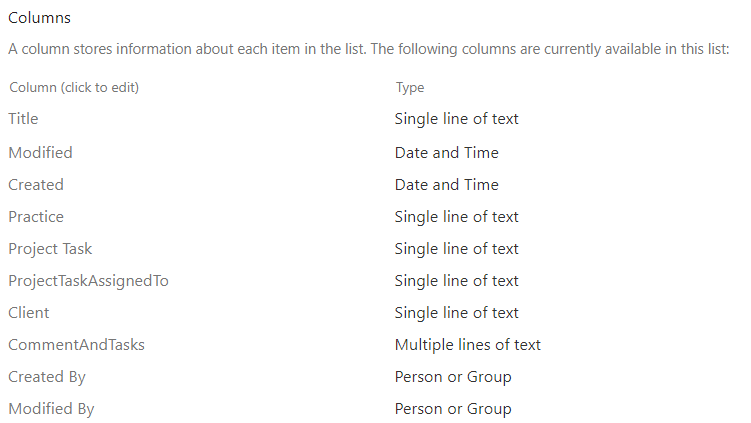The width and height of the screenshot is (751, 423).
Task: Open the Project Task column
Action: pyautogui.click(x=50, y=249)
